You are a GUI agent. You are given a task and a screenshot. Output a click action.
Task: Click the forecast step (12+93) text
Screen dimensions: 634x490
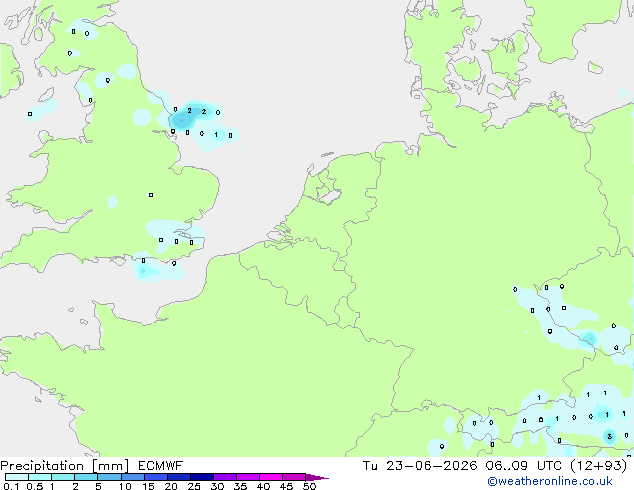(x=598, y=466)
